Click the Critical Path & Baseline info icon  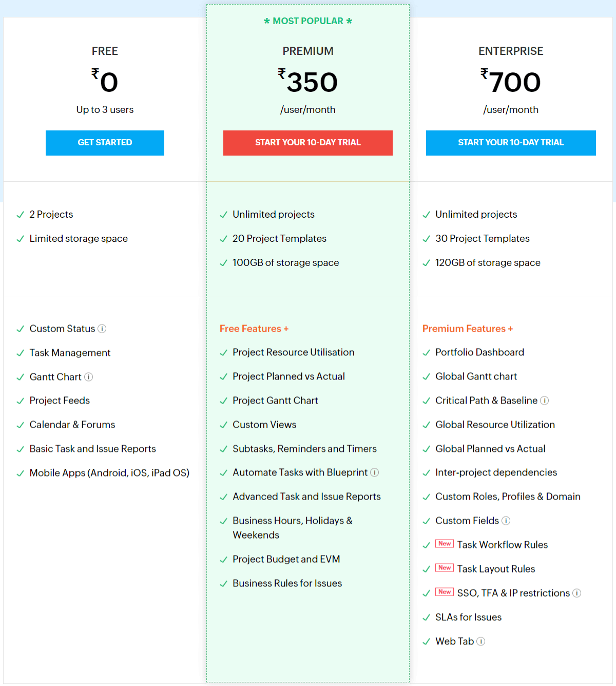coord(545,401)
